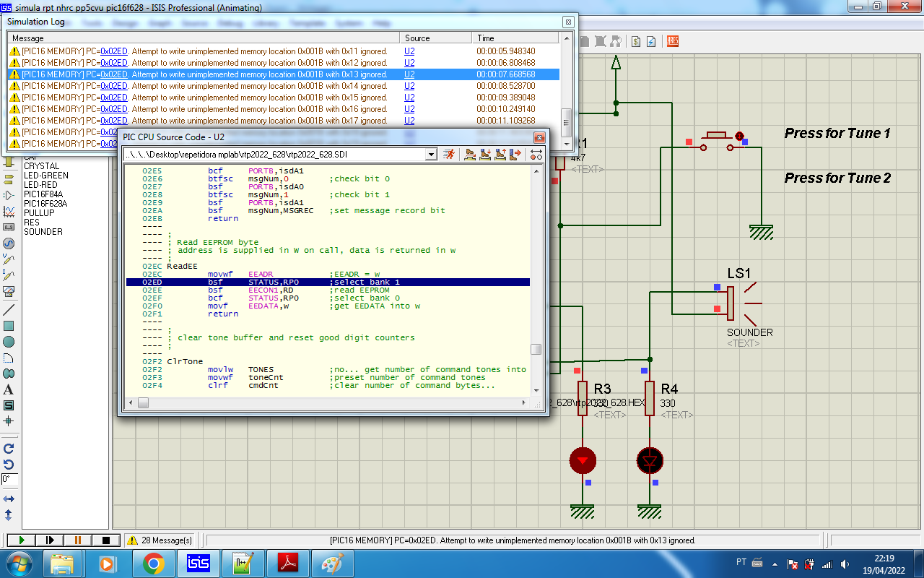Select the 2D Closed Path tool
Image resolution: width=924 pixels, height=578 pixels.
[9, 374]
